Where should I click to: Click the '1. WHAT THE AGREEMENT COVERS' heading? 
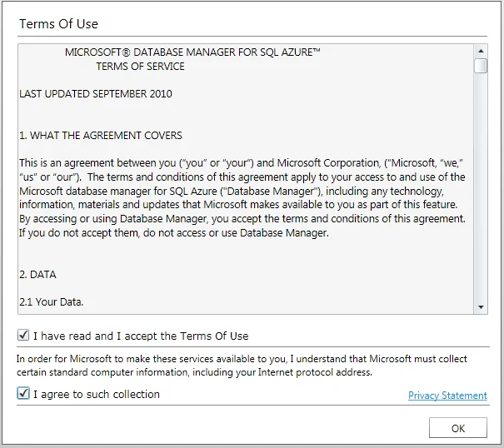coord(101,136)
